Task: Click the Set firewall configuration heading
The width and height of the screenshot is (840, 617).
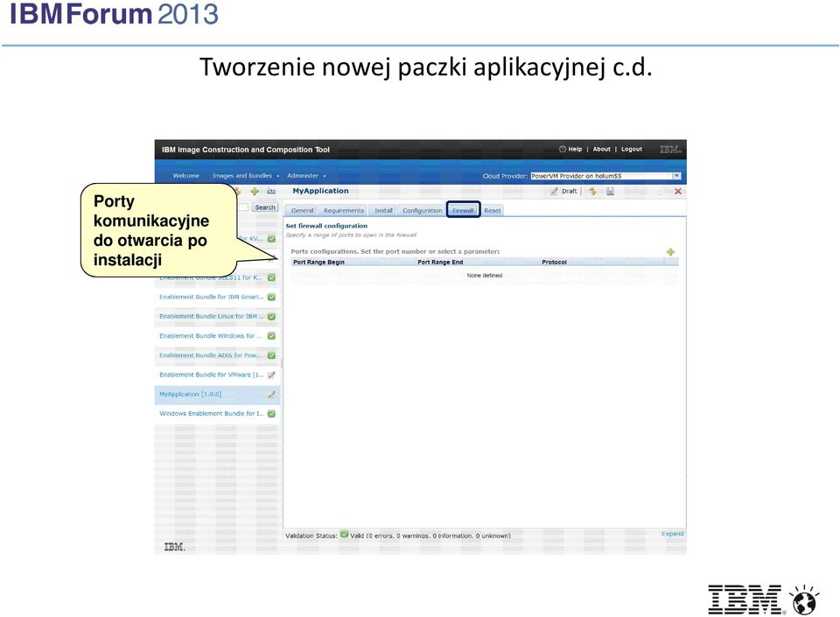Action: 326,226
